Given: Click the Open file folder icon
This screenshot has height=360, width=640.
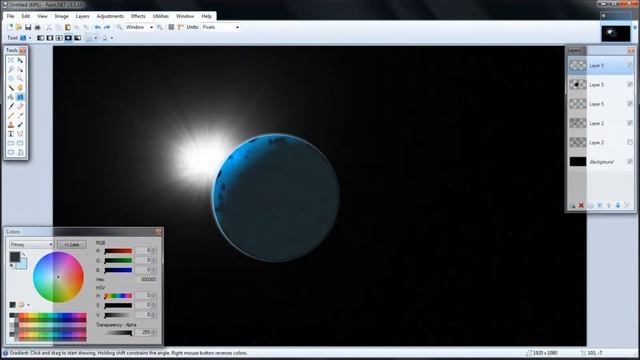Looking at the screenshot, I should (x=19, y=27).
